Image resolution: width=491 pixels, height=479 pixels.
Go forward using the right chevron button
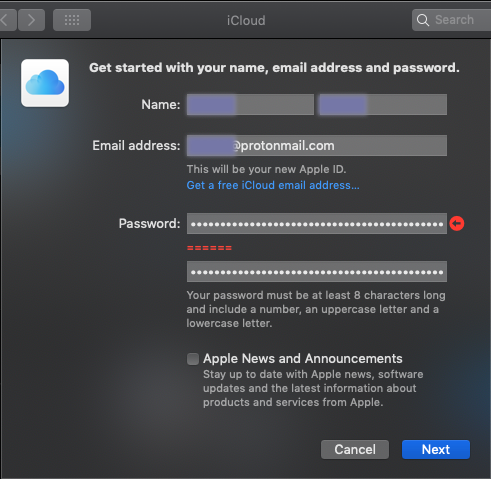click(31, 20)
